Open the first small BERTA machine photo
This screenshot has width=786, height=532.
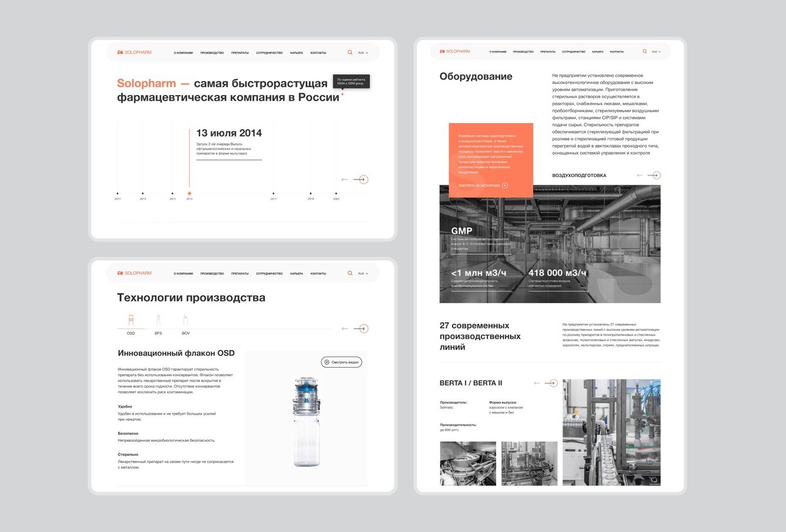point(468,463)
